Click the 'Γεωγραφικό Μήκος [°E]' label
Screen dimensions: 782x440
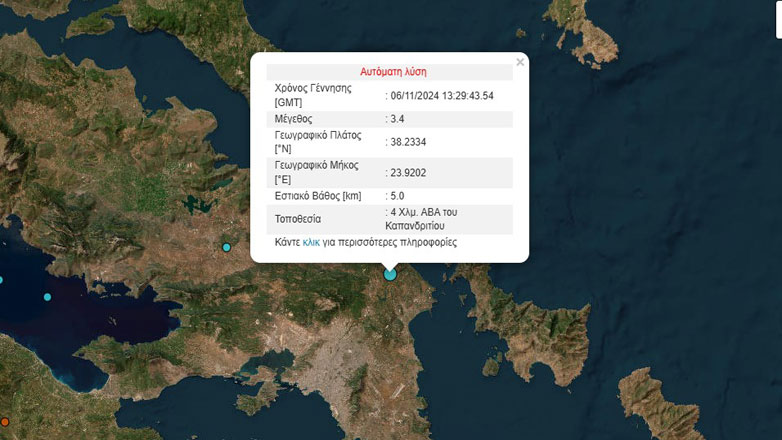click(316, 173)
